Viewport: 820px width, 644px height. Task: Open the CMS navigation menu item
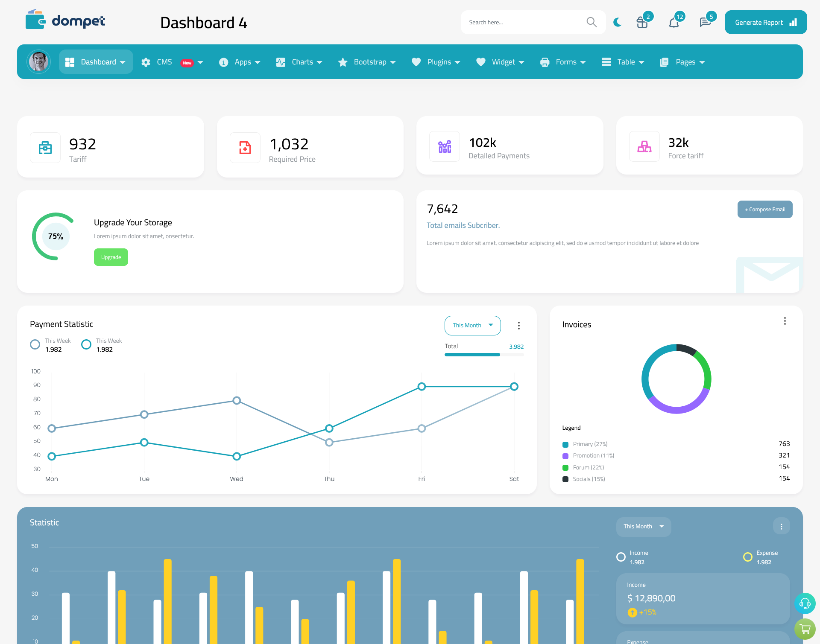172,62
